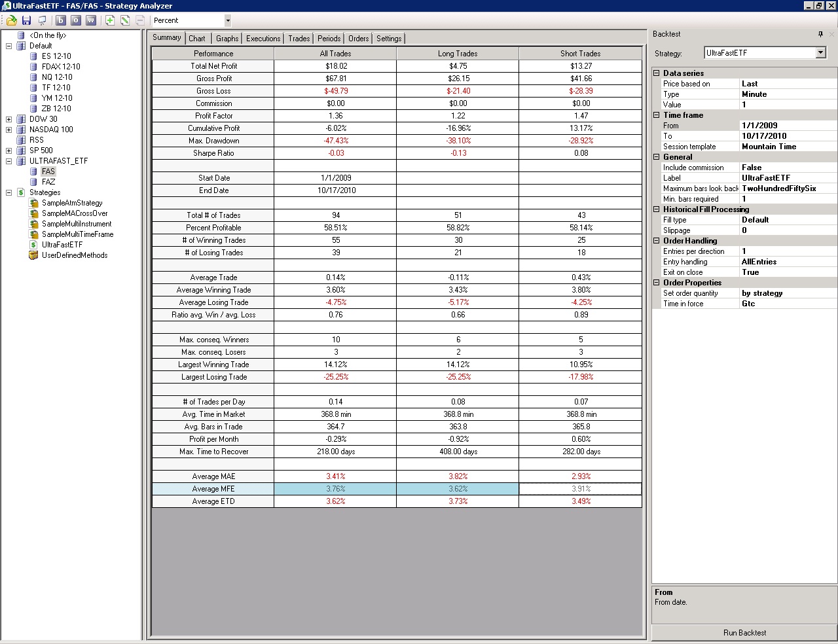Collapse the Order Properties group

point(657,283)
